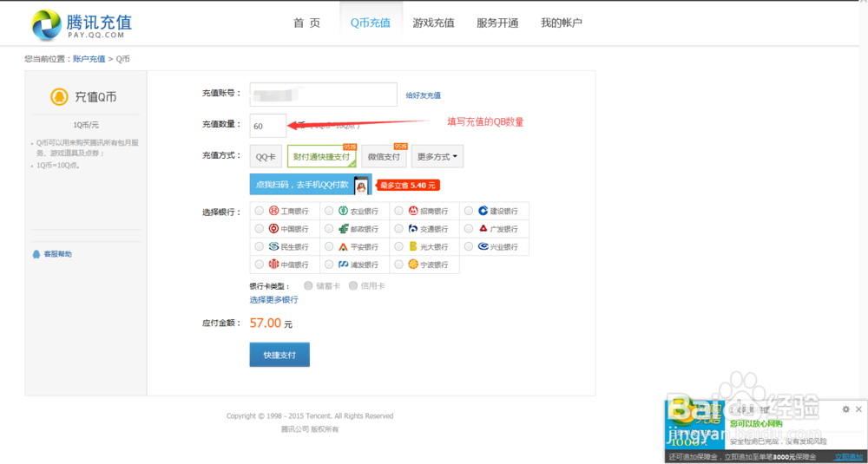Click the 平安银行 bank logo

(x=344, y=246)
